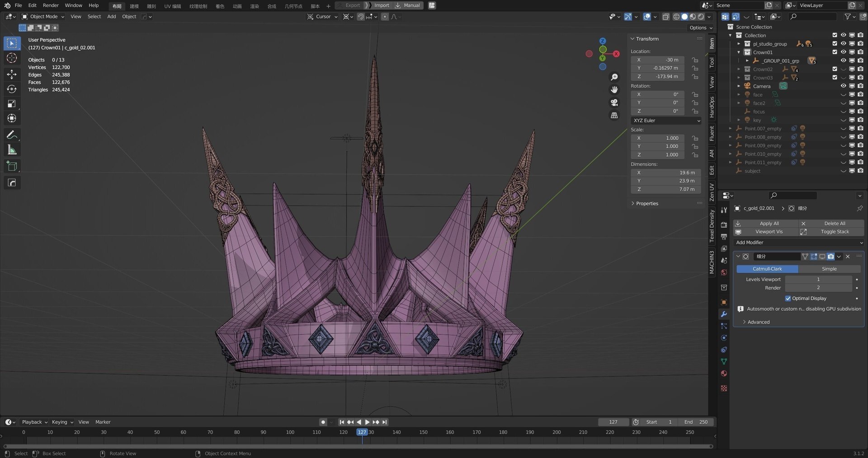Click the zoom viewport magnifier icon
This screenshot has width=868, height=458.
tap(614, 77)
